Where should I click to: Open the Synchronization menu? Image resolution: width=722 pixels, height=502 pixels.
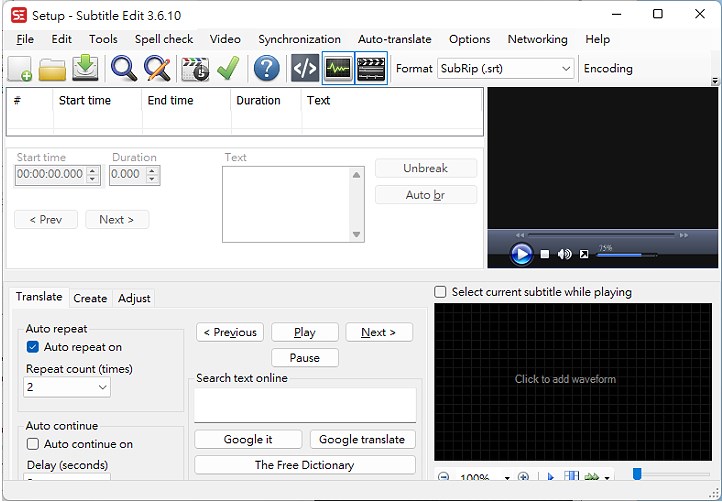299,39
